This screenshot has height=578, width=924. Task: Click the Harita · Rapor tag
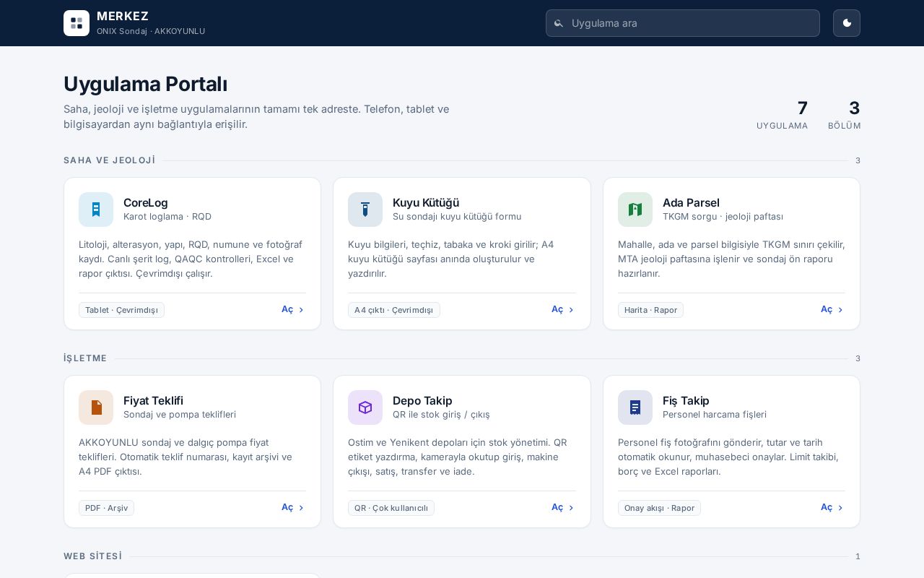pos(650,310)
